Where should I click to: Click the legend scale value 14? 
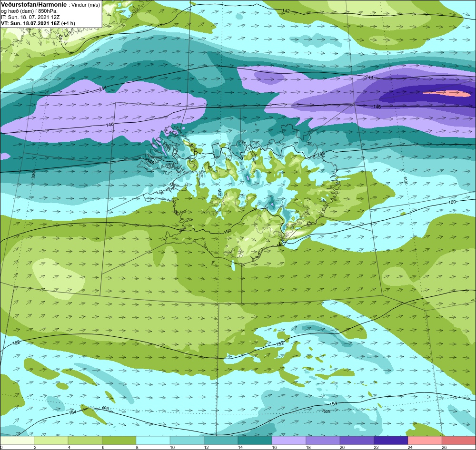coord(240,447)
